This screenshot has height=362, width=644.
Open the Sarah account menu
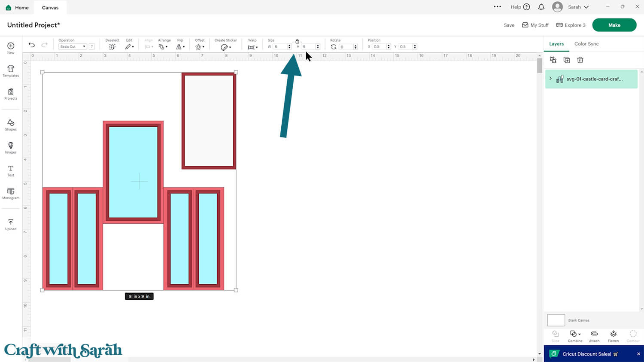click(x=571, y=7)
